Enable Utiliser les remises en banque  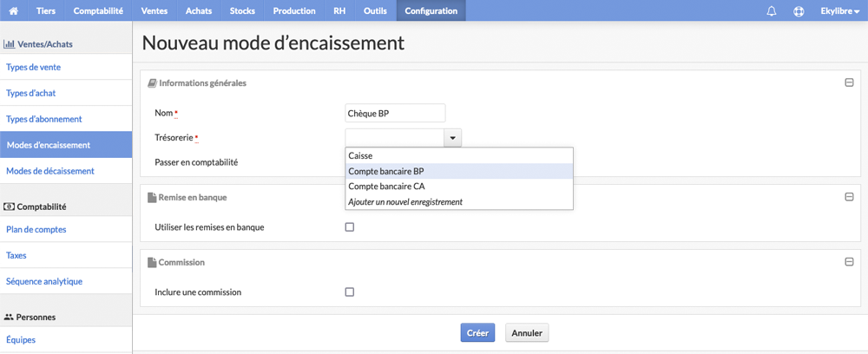coord(349,226)
